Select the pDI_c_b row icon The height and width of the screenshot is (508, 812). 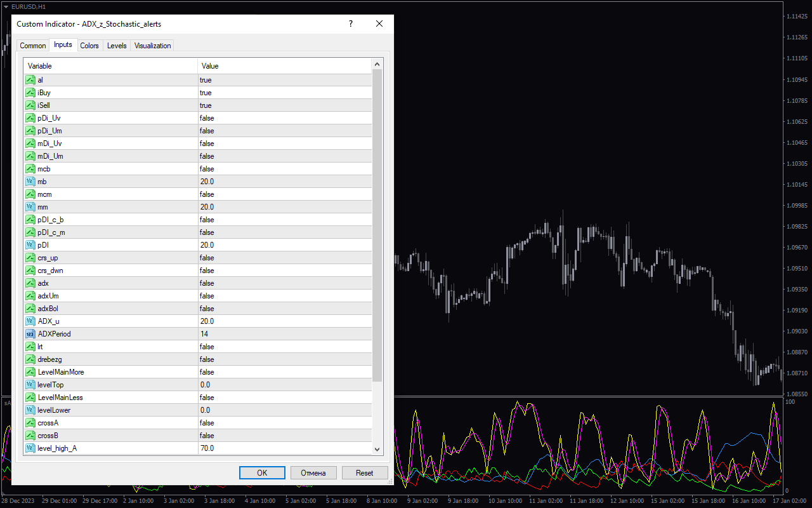30,220
